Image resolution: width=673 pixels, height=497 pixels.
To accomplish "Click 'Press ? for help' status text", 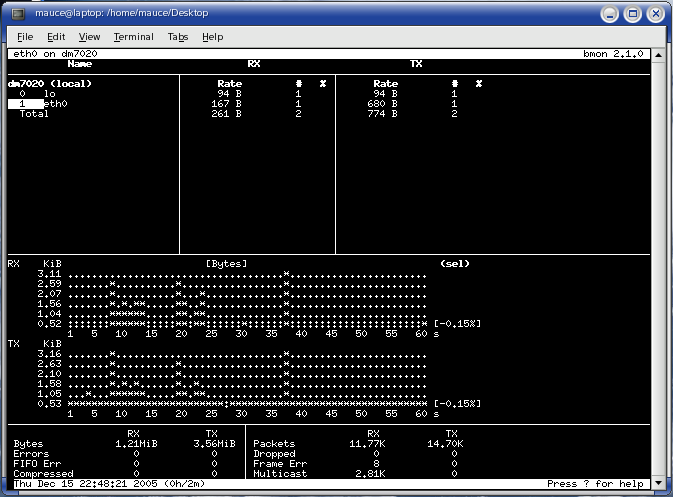I will pos(595,484).
